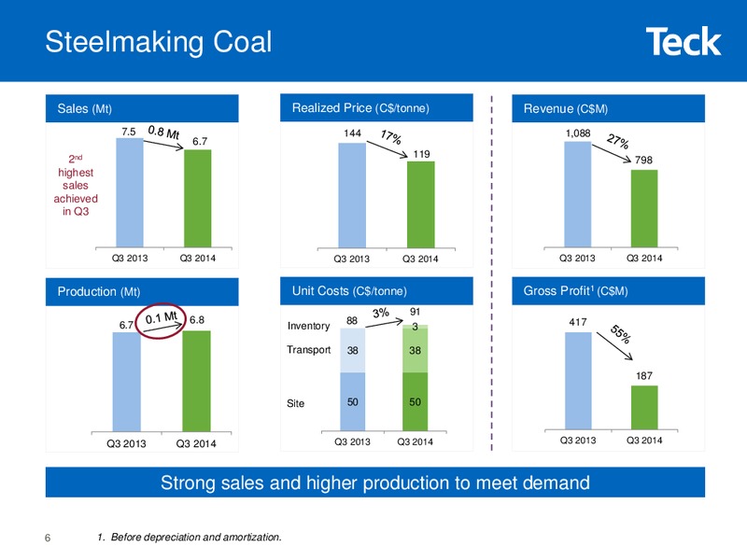This screenshot has width=747, height=560.
Task: Select the Gross Profit (C$M) header
Action: 609,291
